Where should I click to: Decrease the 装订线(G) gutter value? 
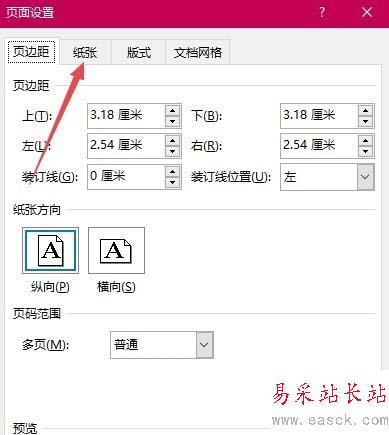(x=173, y=182)
